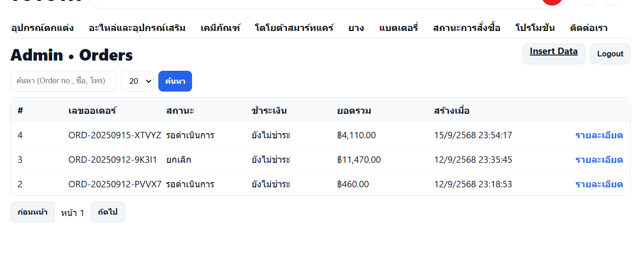Go to the เคมีภัณฑ์ category

click(x=220, y=28)
